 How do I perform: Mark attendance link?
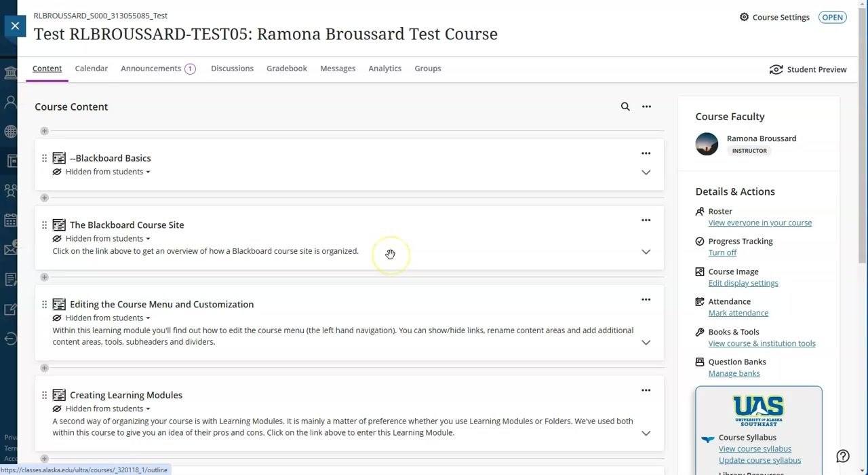click(738, 313)
